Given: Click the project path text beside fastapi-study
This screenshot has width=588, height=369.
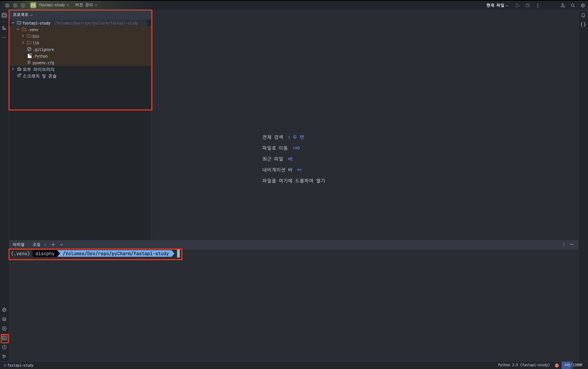Looking at the screenshot, I should [x=97, y=23].
